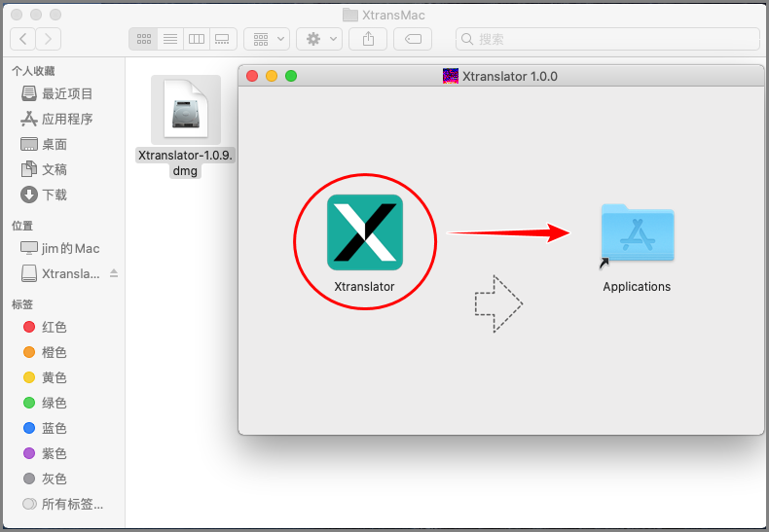Click the Share toolbar button
Image resolution: width=769 pixels, height=532 pixels.
click(368, 39)
